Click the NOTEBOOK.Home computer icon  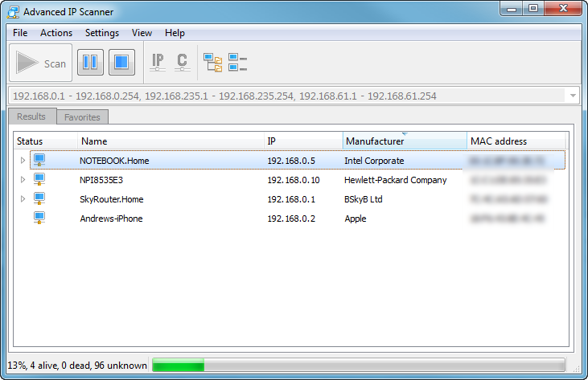point(39,160)
